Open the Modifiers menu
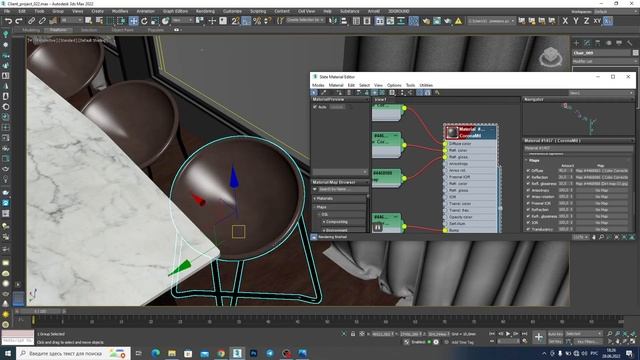640x360 pixels. pyautogui.click(x=120, y=11)
